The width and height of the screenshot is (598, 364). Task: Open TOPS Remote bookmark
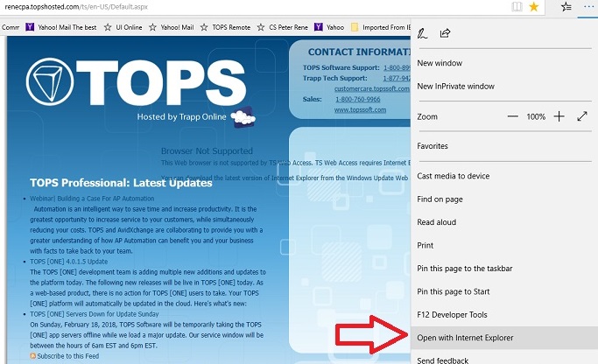[x=225, y=27]
